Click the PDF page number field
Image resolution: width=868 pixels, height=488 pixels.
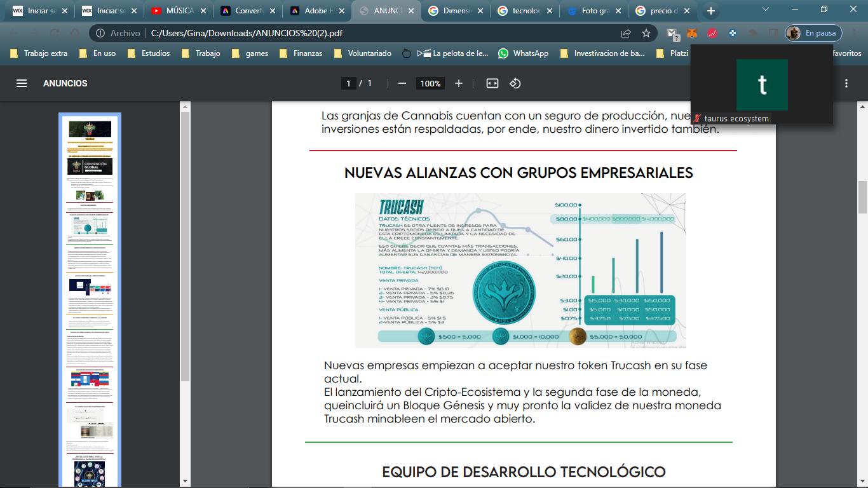click(x=348, y=83)
